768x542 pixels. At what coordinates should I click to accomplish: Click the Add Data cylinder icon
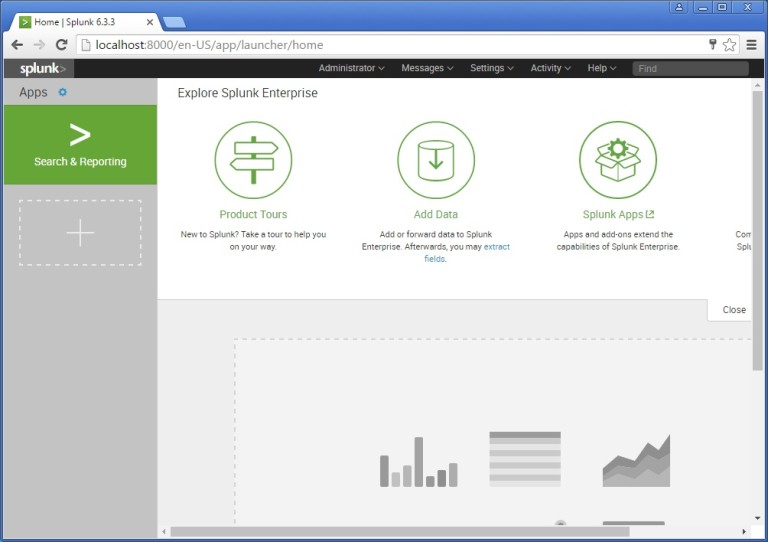[x=436, y=160]
